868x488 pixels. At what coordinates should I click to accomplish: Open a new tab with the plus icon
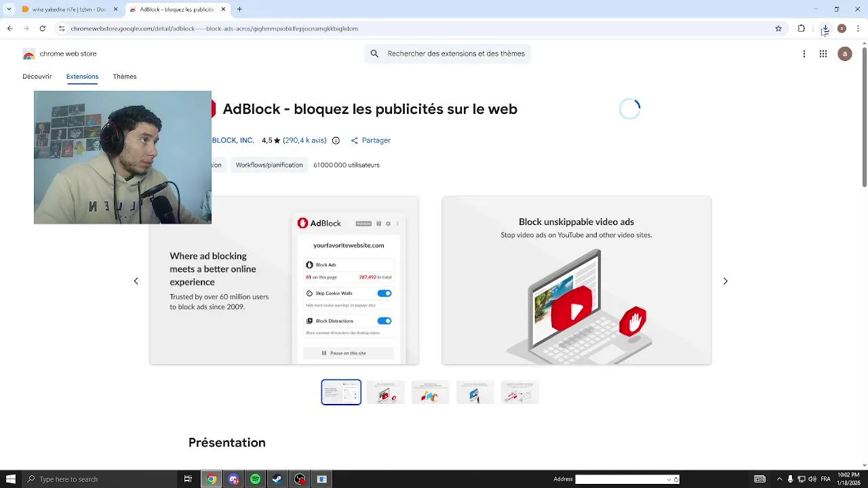click(x=239, y=9)
